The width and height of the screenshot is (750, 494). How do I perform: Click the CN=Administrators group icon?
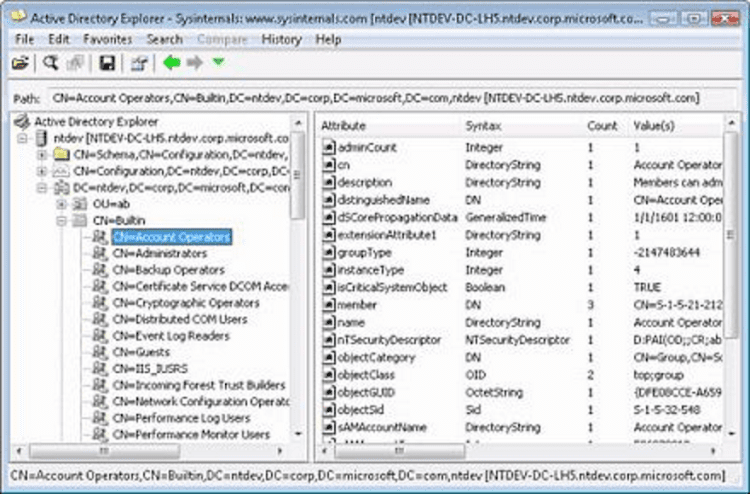pos(99,253)
